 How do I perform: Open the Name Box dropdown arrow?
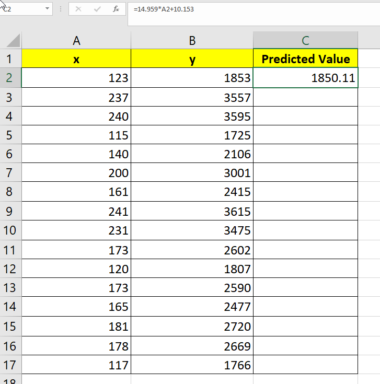47,9
